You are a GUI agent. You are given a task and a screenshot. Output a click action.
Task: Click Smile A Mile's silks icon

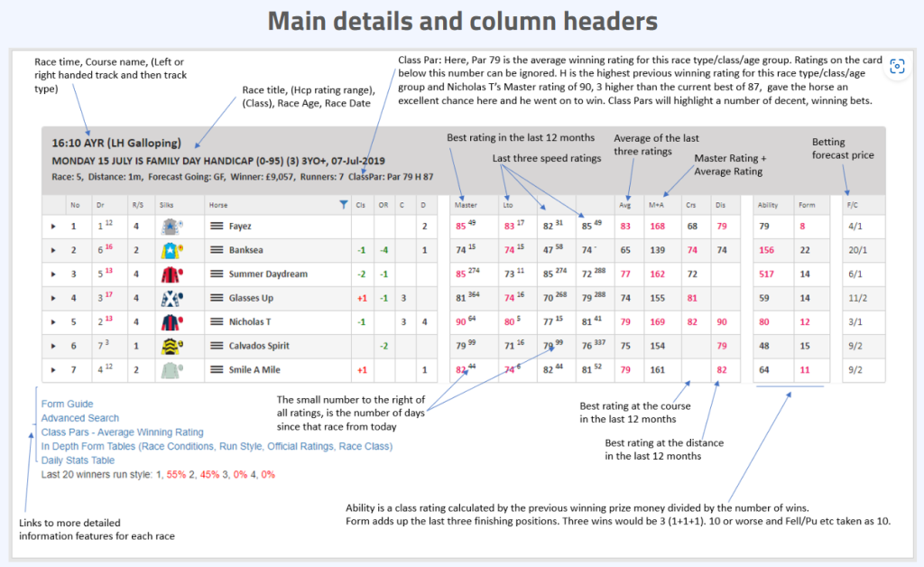point(172,370)
